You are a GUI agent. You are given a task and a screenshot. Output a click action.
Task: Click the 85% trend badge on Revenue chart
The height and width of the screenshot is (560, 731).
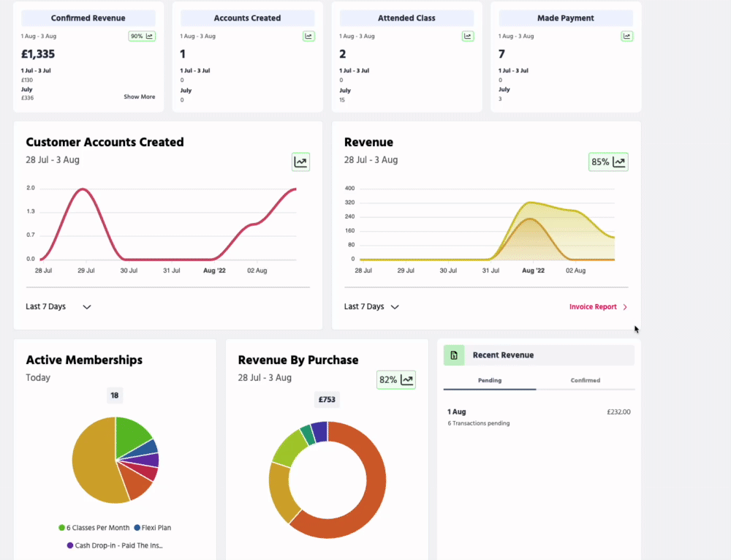[x=608, y=162]
